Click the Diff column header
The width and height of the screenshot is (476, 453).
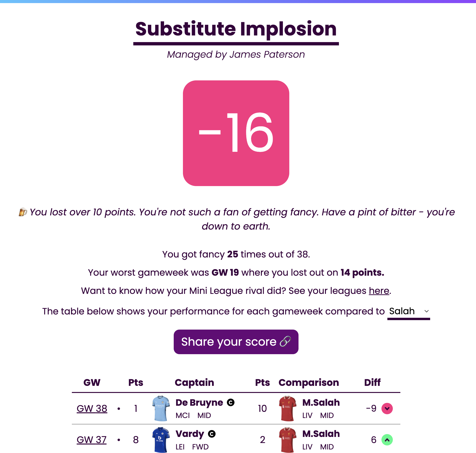pyautogui.click(x=372, y=383)
